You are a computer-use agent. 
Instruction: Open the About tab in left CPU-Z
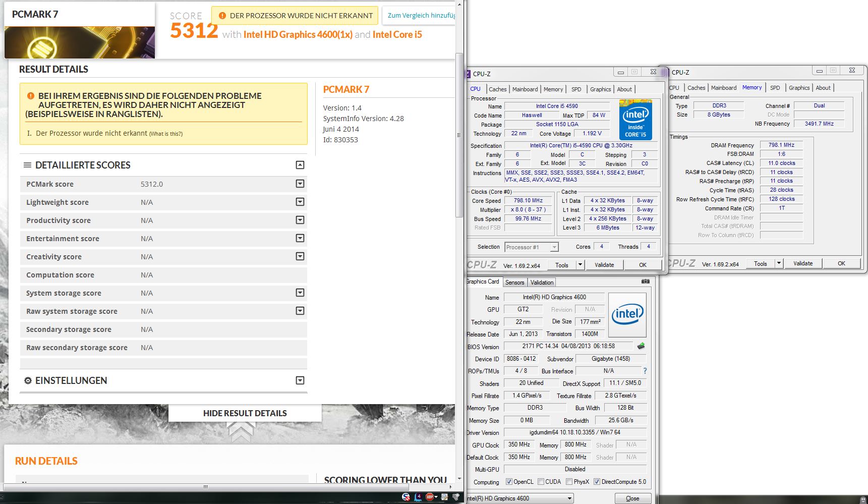624,89
